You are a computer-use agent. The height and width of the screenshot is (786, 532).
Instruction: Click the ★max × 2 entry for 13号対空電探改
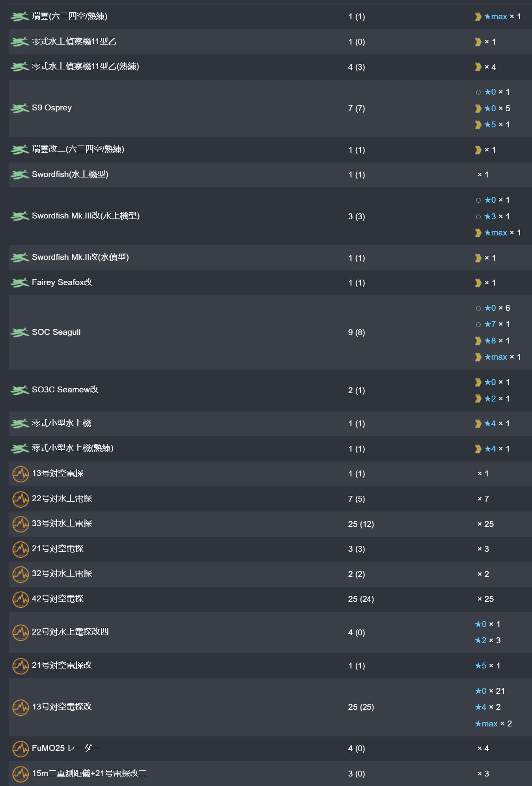click(493, 724)
